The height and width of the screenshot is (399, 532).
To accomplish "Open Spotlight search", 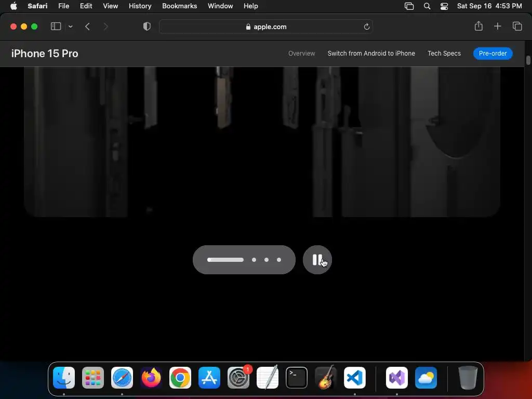I will point(427,6).
